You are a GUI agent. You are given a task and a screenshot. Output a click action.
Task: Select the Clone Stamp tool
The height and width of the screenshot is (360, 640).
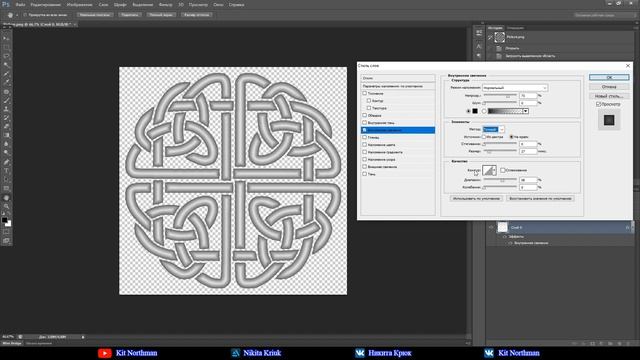(x=6, y=109)
